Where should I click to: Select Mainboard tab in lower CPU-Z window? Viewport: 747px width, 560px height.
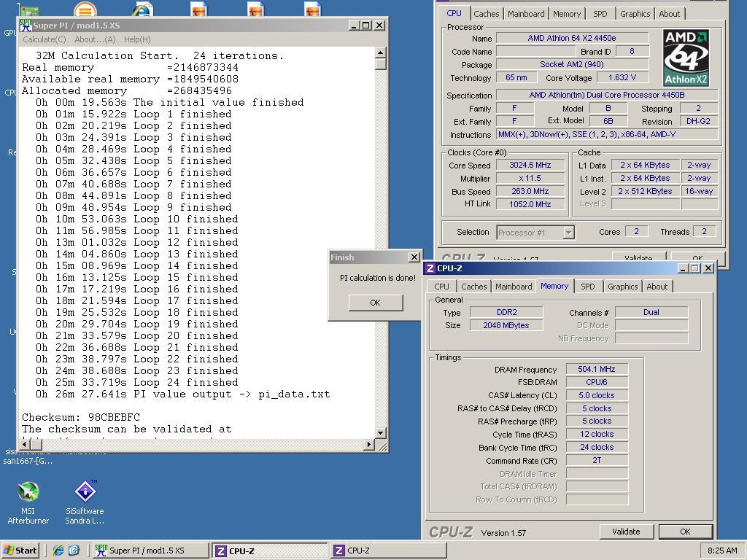pos(514,286)
